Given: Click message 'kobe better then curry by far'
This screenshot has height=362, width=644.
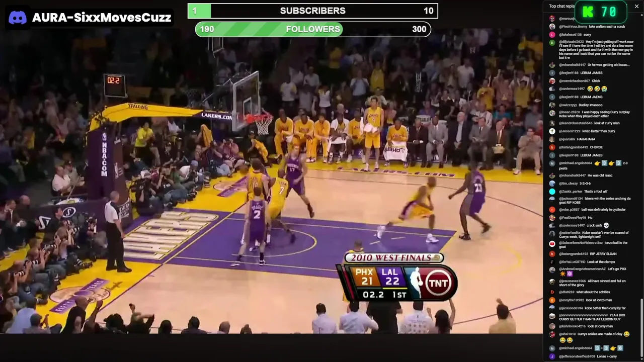Looking at the screenshot, I should 606,308.
